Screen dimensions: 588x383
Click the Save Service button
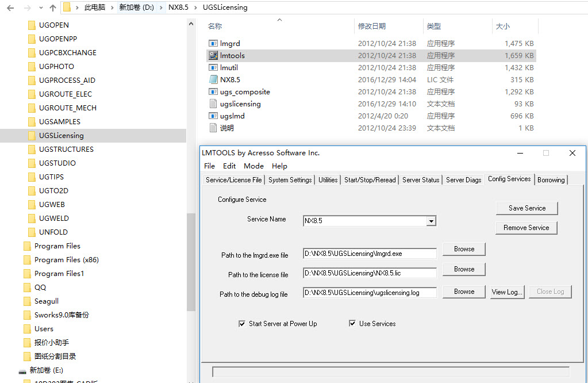(x=527, y=208)
